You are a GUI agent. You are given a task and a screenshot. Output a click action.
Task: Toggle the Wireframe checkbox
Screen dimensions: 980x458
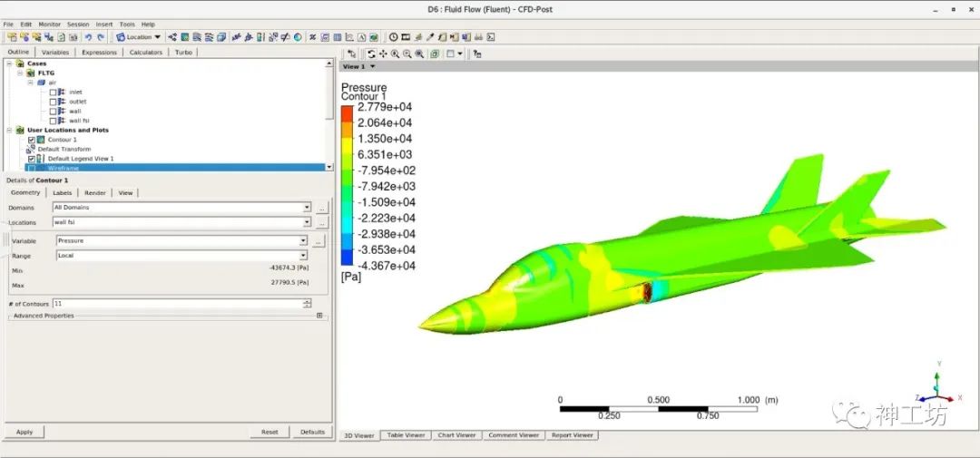[31, 168]
